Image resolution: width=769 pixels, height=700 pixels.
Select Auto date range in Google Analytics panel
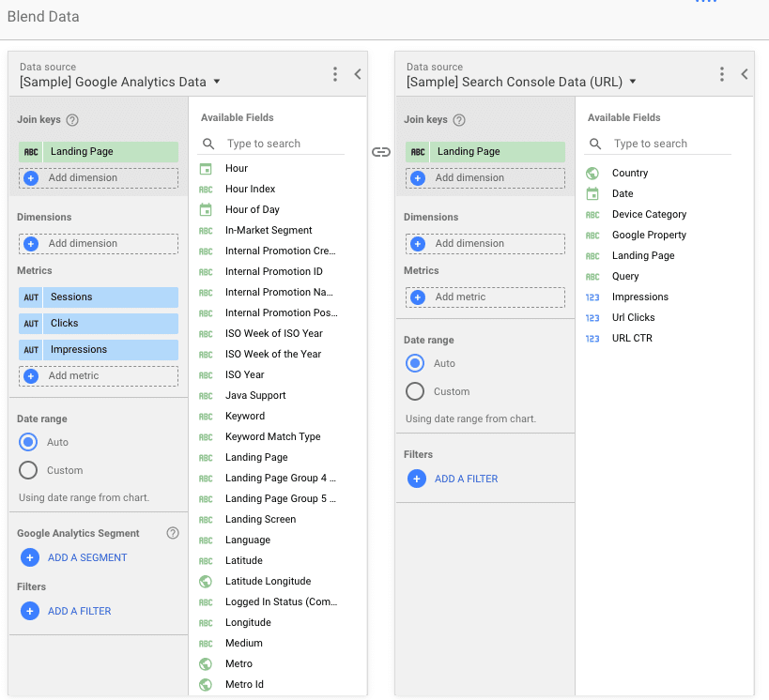click(28, 442)
